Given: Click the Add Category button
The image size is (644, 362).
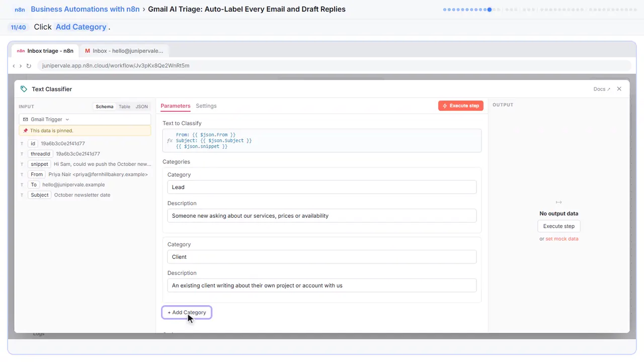Looking at the screenshot, I should [x=187, y=313].
